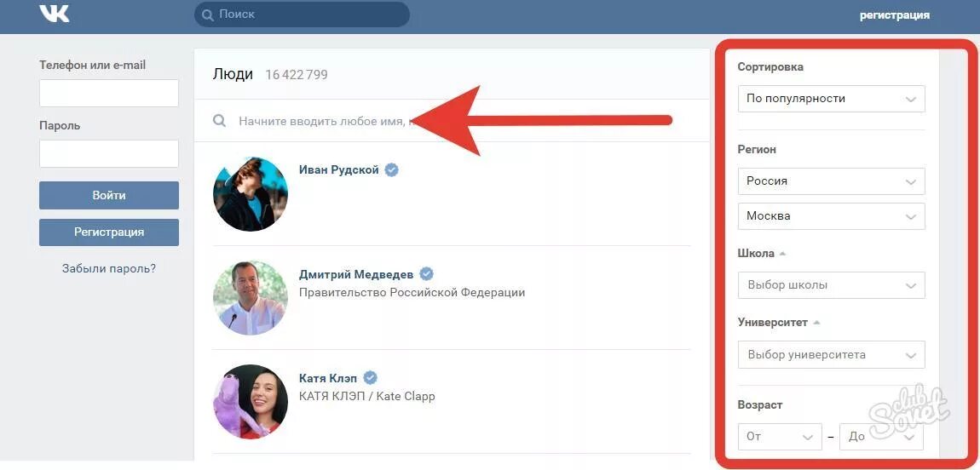The width and height of the screenshot is (980, 470).
Task: Select the Сортировка label
Action: 770,66
